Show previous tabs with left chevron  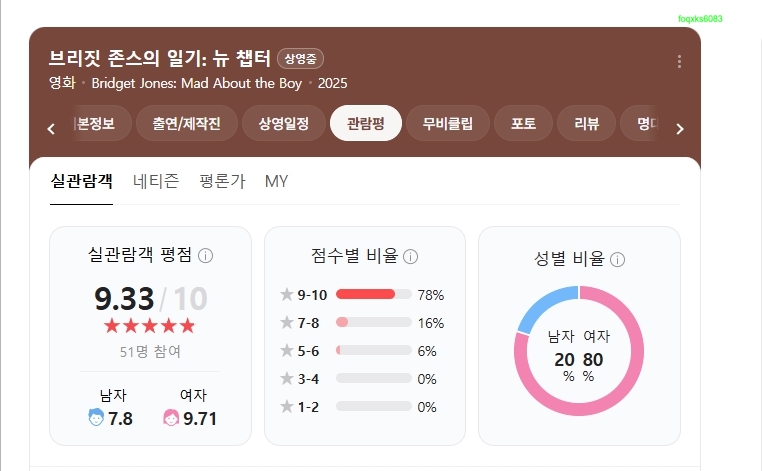coord(51,129)
